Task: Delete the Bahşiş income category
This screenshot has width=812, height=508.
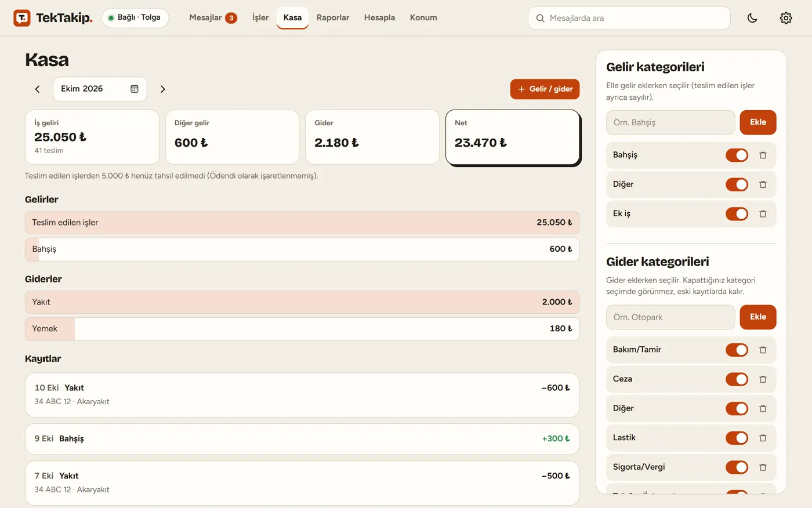Action: (x=763, y=155)
